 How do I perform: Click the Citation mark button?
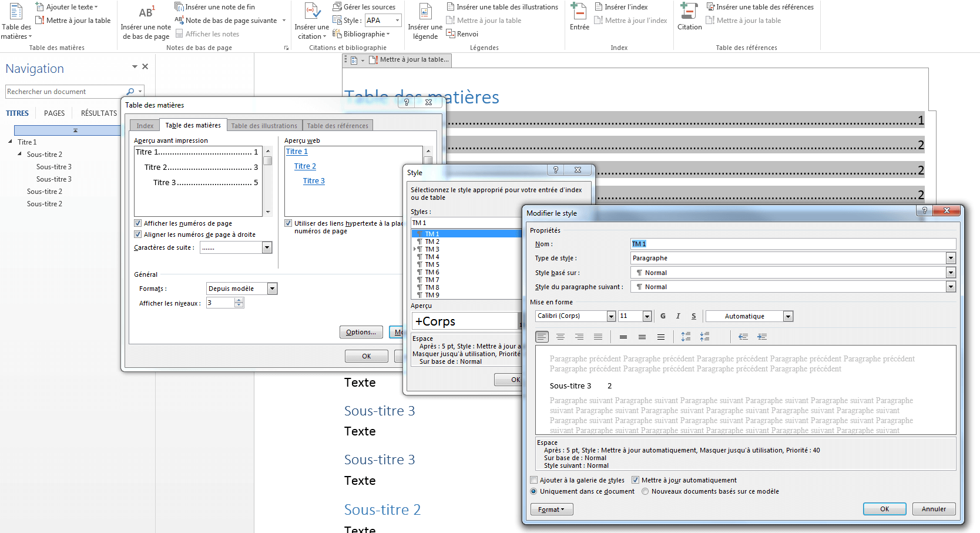[689, 18]
